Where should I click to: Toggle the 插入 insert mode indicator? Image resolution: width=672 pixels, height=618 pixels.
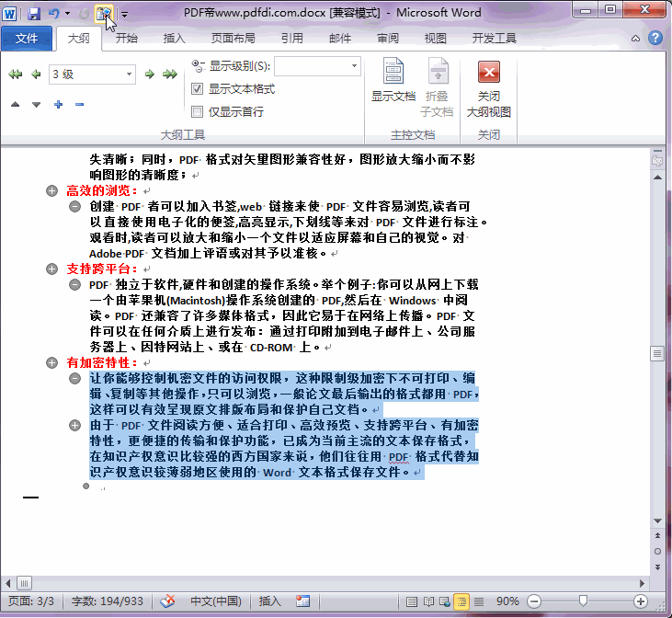269,601
